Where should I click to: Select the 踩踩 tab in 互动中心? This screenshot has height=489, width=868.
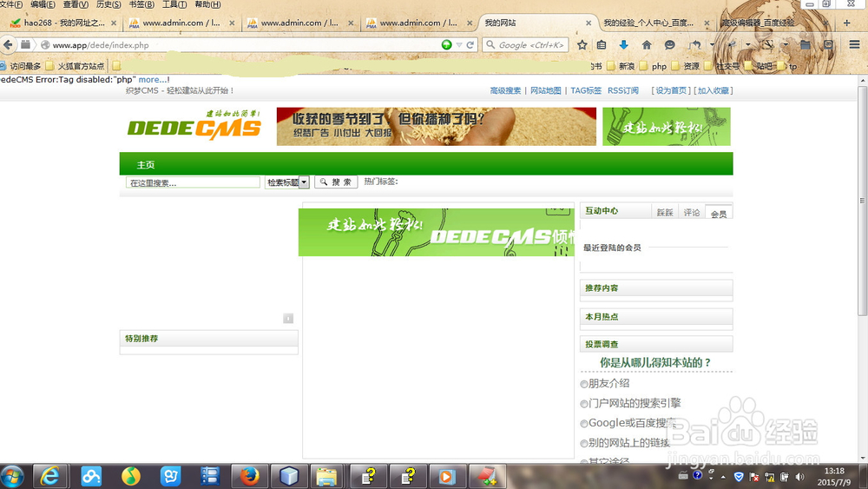[x=665, y=213]
